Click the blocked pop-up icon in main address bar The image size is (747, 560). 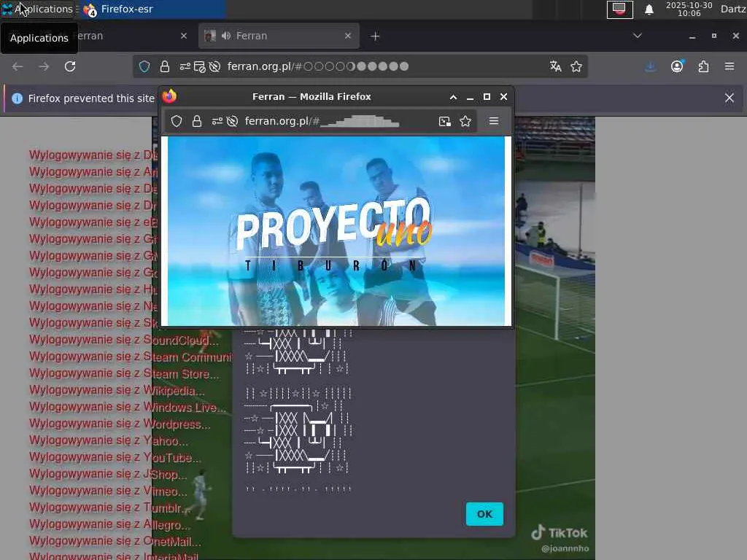(x=200, y=67)
